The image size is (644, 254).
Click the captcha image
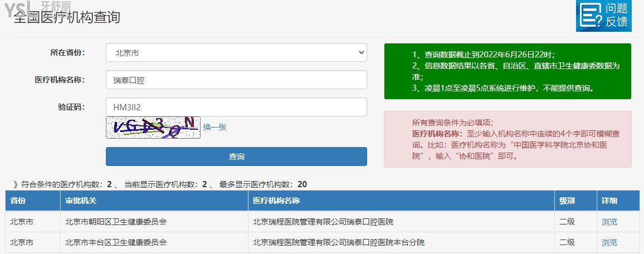[153, 128]
